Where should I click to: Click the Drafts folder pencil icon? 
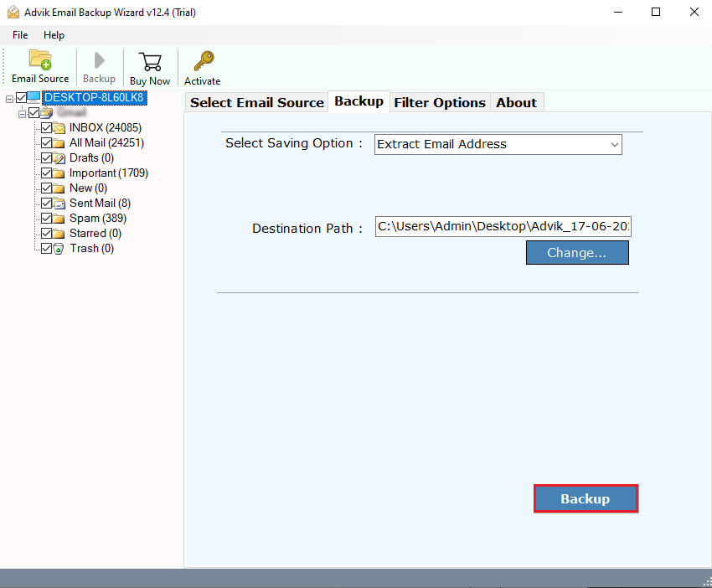click(59, 158)
